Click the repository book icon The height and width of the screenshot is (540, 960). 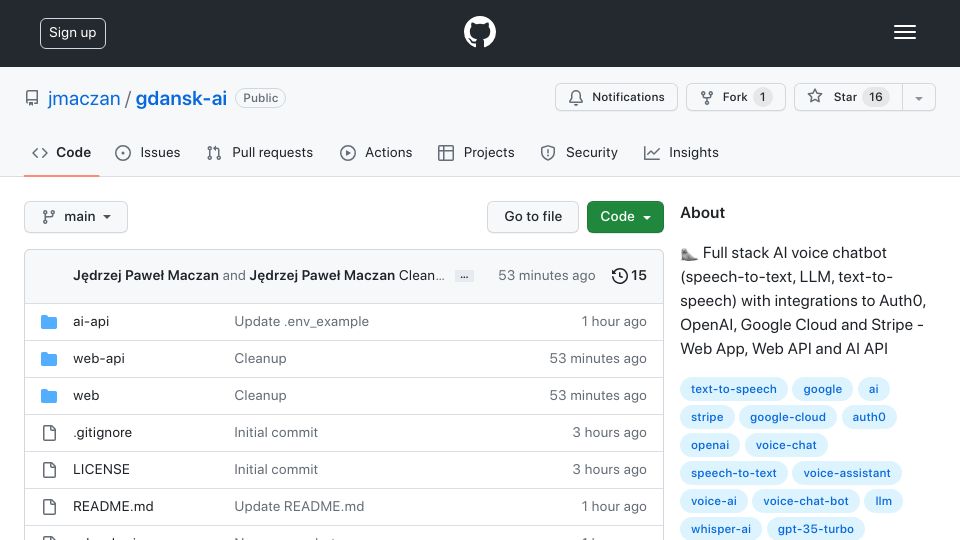pos(32,98)
